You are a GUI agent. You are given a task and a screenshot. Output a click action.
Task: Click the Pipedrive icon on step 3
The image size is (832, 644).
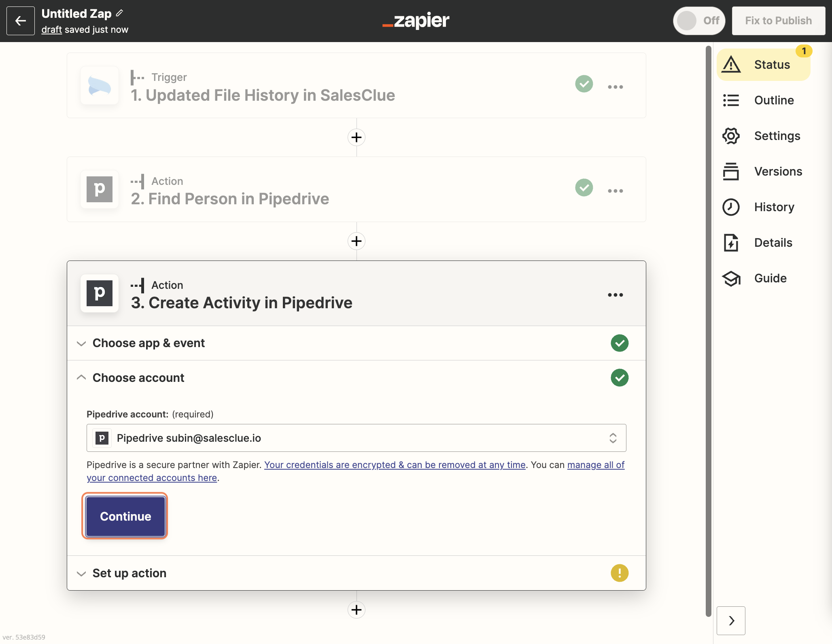point(100,293)
